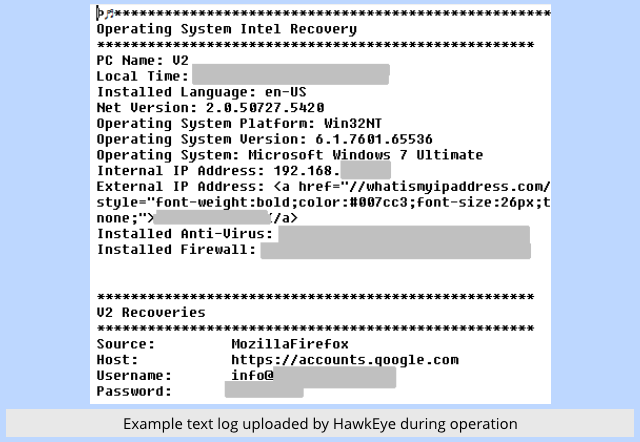Click the redacted external IP value

coord(211,217)
